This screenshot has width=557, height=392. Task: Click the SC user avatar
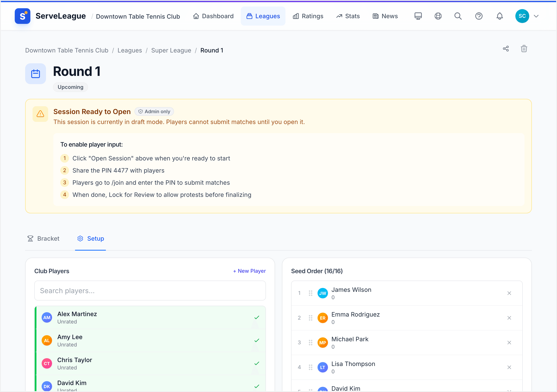pyautogui.click(x=522, y=16)
